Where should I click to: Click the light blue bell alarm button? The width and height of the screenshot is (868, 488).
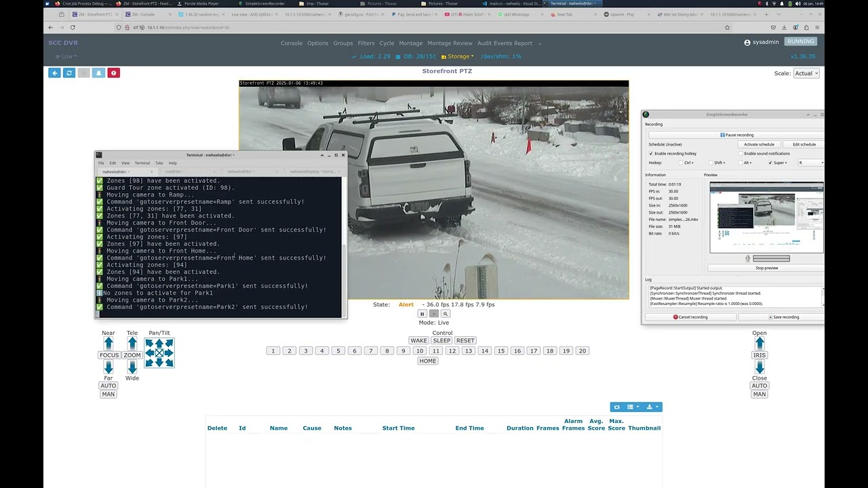[x=98, y=73]
